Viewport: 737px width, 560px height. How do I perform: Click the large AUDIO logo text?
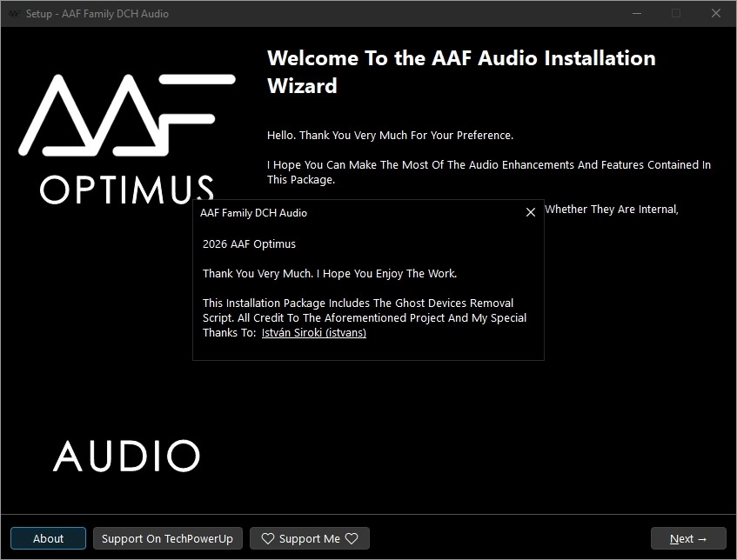[x=126, y=456]
